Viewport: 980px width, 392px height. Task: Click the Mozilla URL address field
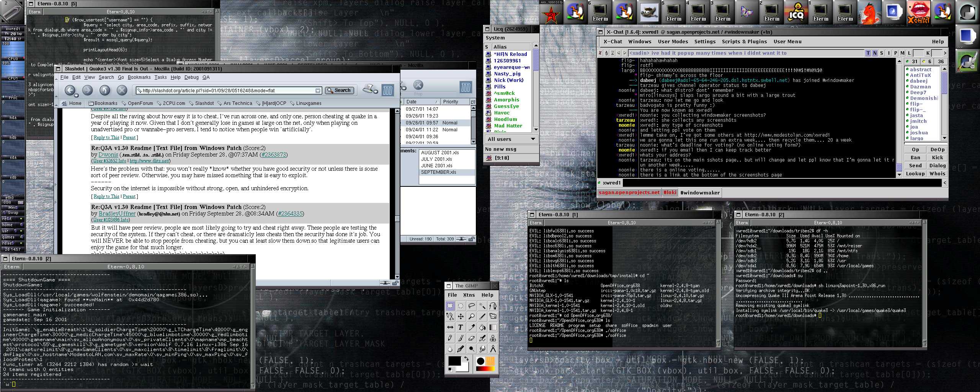point(228,91)
